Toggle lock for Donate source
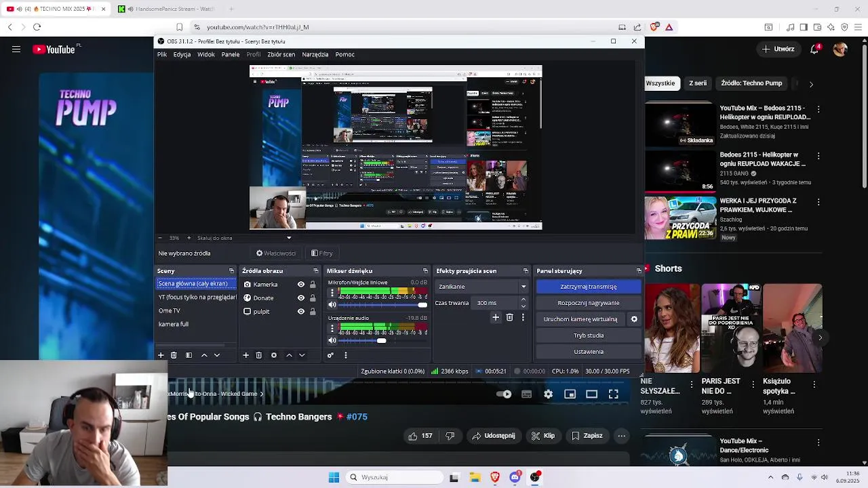Viewport: 868px width, 488px height. coord(313,298)
